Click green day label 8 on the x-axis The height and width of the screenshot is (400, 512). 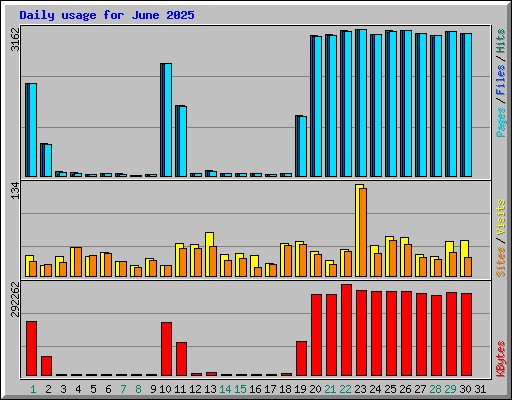click(x=138, y=389)
